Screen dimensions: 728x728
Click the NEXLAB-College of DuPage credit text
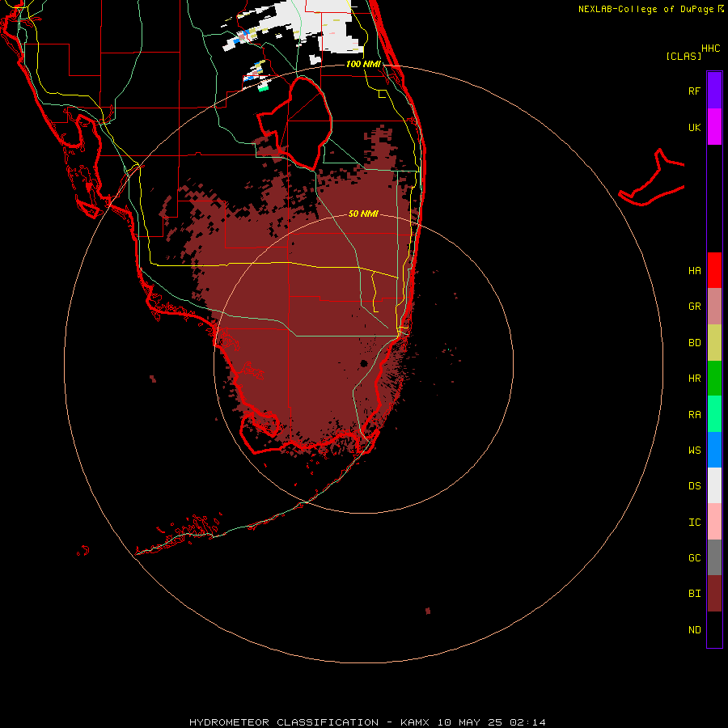[x=645, y=9]
